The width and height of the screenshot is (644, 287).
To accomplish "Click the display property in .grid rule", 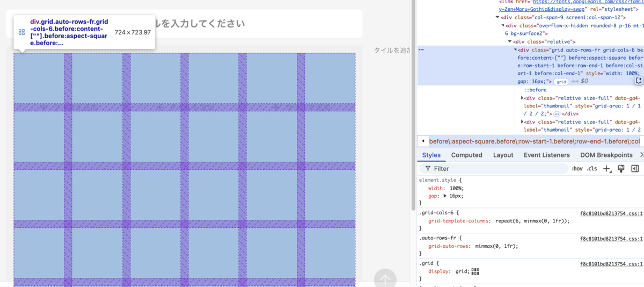I will 437,271.
